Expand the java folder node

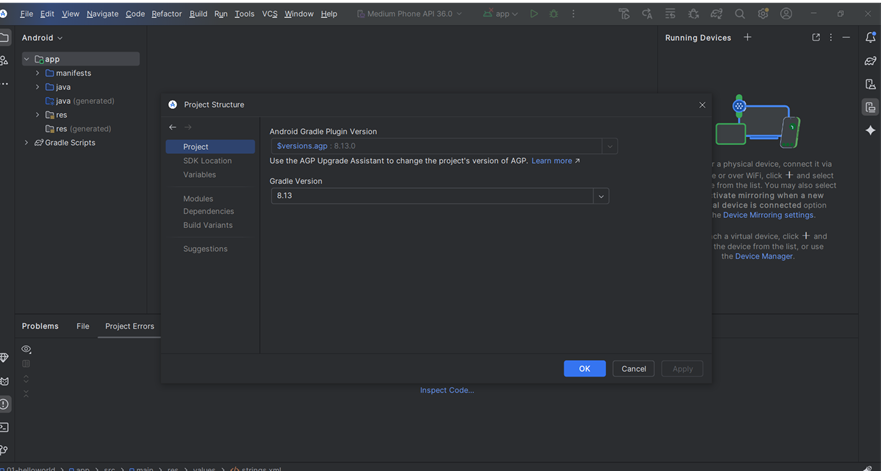pos(38,87)
